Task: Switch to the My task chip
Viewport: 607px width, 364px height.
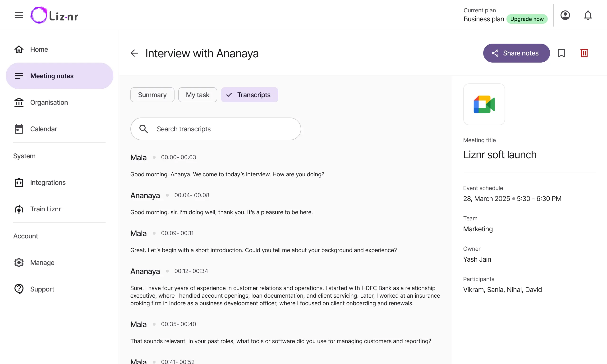Action: (x=198, y=95)
